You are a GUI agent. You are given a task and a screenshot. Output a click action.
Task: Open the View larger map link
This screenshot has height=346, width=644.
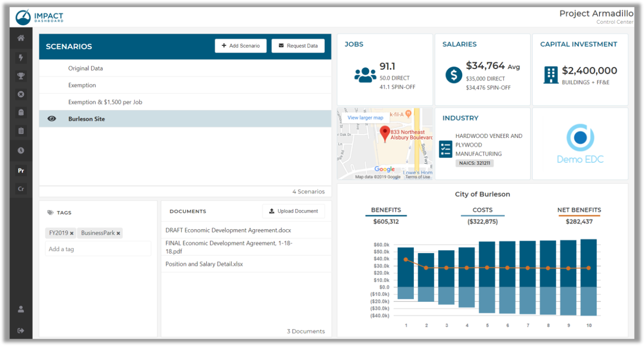[365, 117]
